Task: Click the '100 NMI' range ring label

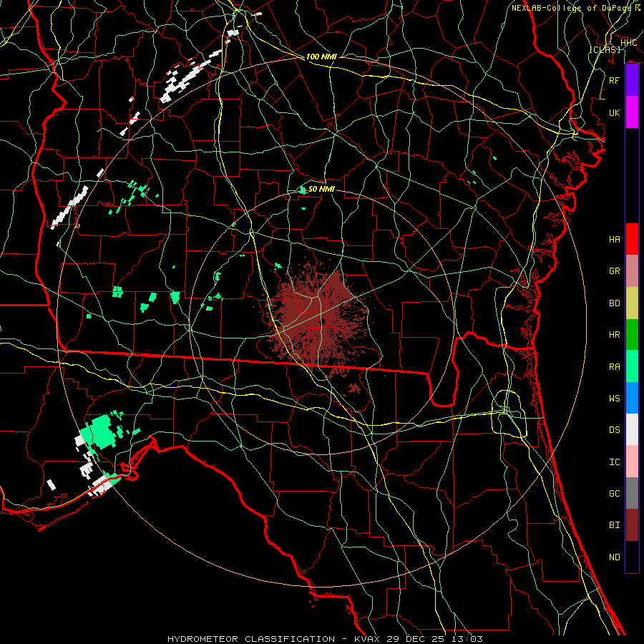Action: 321,57
